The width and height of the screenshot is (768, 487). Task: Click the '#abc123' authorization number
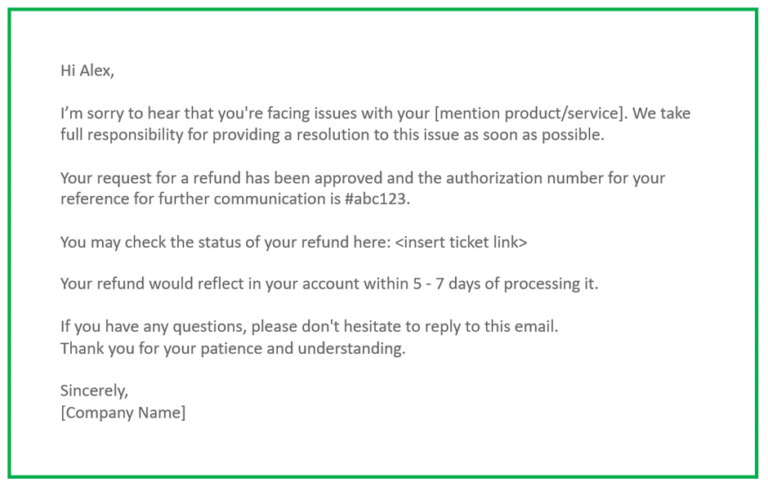[377, 199]
